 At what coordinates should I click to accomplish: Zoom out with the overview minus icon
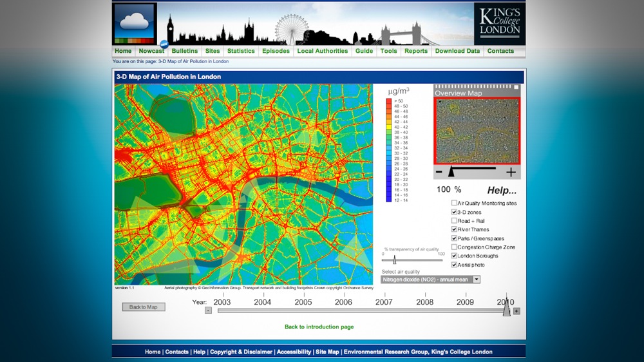(439, 172)
